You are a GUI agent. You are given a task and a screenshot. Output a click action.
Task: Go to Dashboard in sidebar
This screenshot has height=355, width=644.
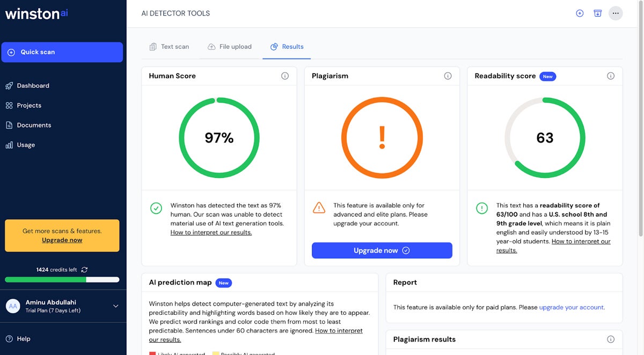click(x=33, y=86)
